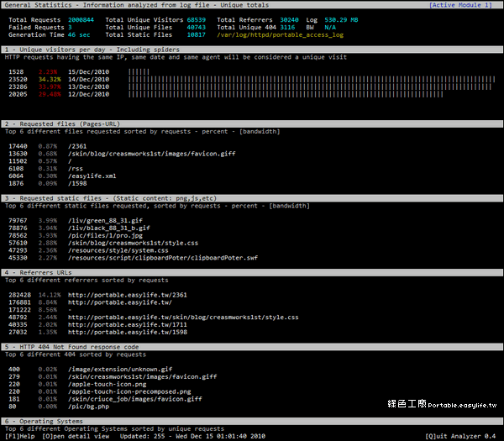Select referrer http://portable.easylife.tw/2361
The image size is (504, 441).
point(128,295)
